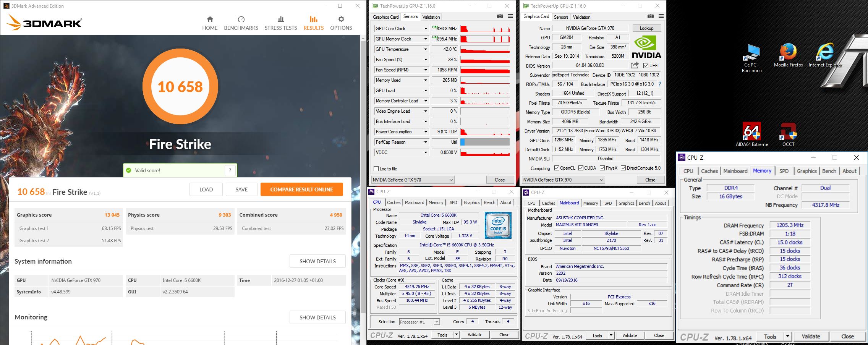Click the GPU Temperature red sensor graph
The image size is (868, 345).
[485, 49]
